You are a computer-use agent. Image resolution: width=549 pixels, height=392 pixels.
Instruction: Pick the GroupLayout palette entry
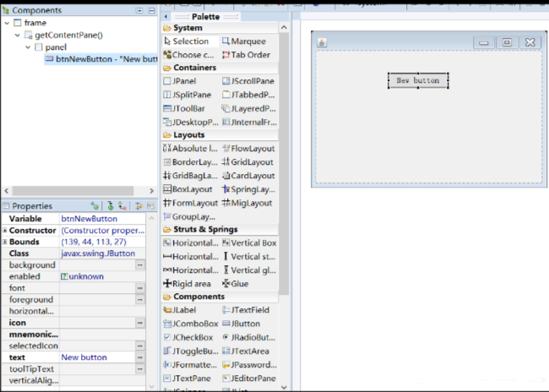191,217
